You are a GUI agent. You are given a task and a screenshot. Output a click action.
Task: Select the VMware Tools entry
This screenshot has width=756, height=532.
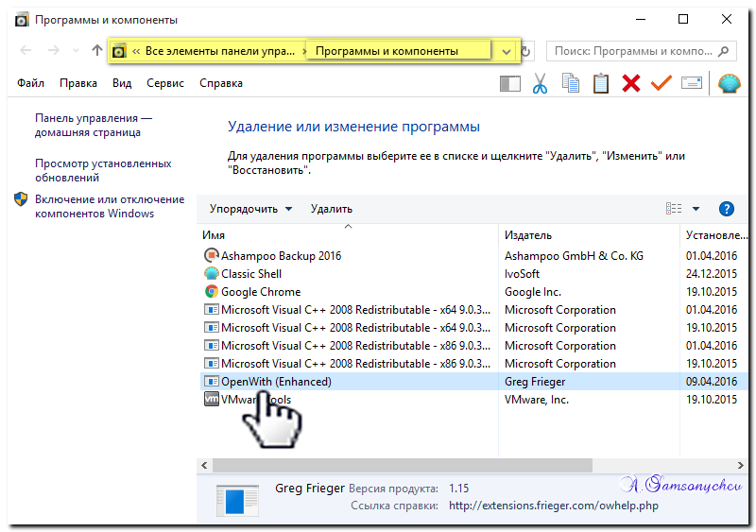[x=256, y=400]
